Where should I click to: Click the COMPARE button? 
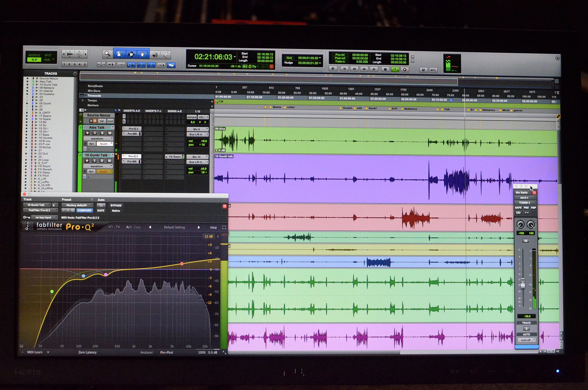(x=84, y=210)
